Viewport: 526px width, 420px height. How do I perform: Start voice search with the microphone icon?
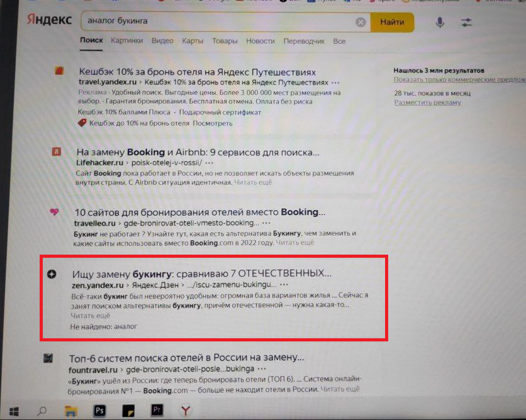point(440,23)
